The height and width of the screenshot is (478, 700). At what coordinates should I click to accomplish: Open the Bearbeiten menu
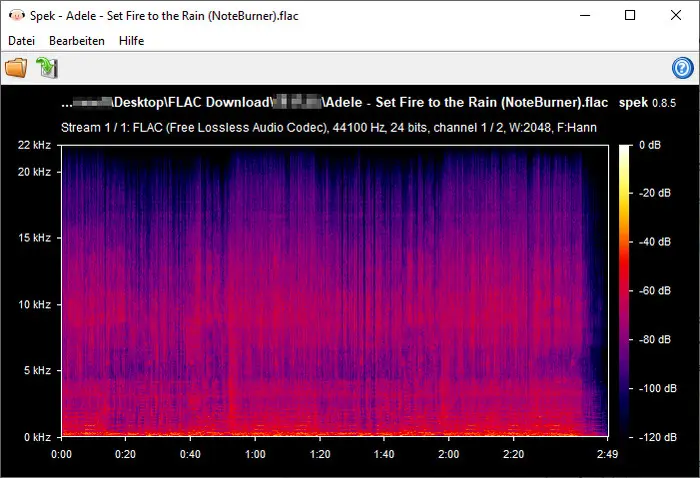pyautogui.click(x=77, y=41)
